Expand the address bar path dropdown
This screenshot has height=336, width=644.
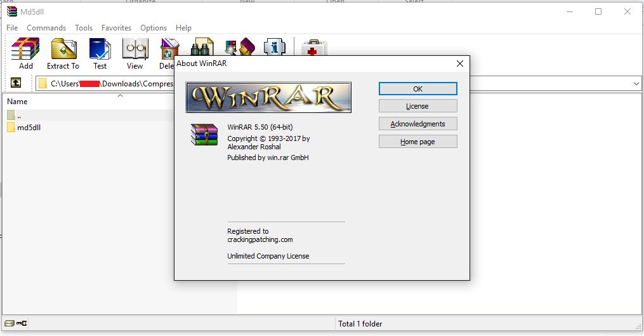click(636, 84)
